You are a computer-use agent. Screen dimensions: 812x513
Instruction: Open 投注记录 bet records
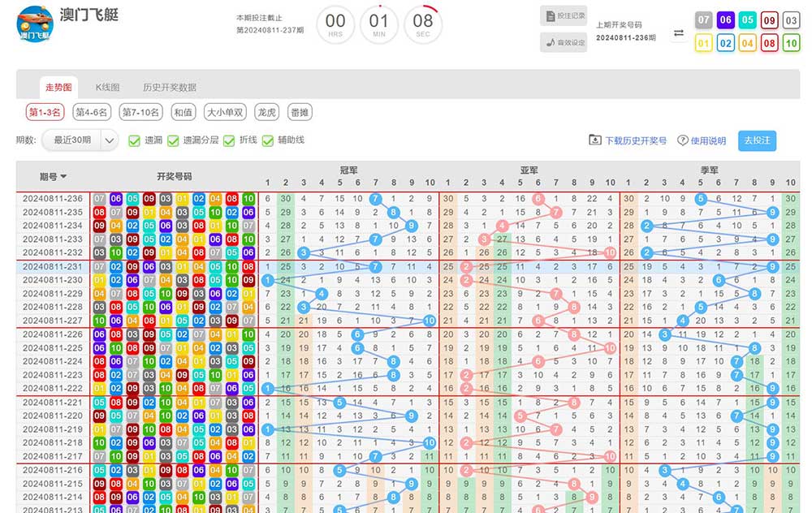point(564,15)
